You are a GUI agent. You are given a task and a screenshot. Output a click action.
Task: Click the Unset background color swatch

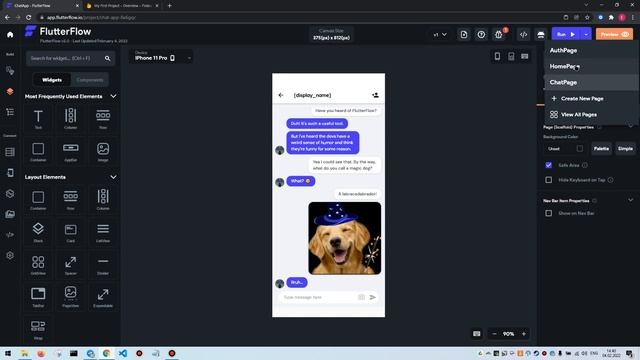(x=580, y=149)
